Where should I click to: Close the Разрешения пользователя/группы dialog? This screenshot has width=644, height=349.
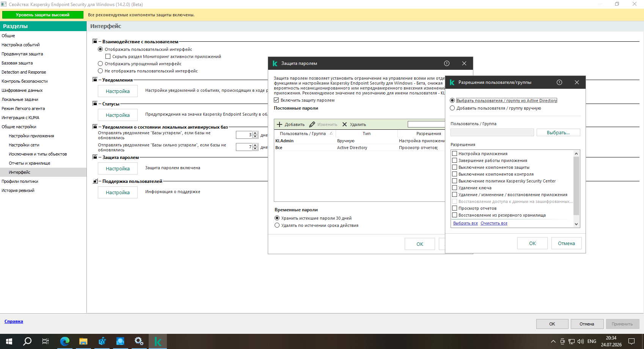577,82
